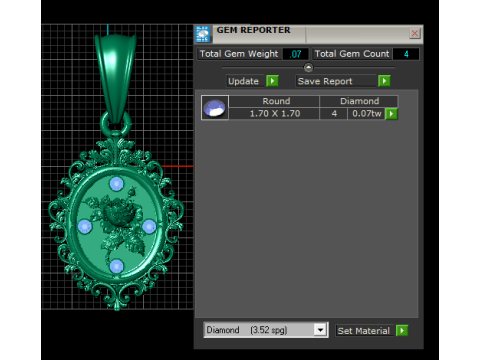Select the round gem thumbnail

pyautogui.click(x=215, y=107)
